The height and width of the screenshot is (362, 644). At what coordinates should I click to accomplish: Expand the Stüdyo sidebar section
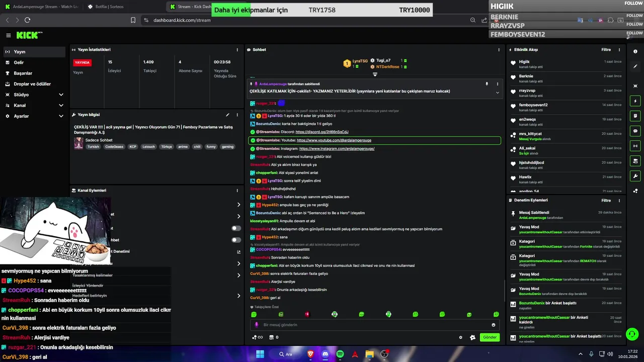[61, 95]
